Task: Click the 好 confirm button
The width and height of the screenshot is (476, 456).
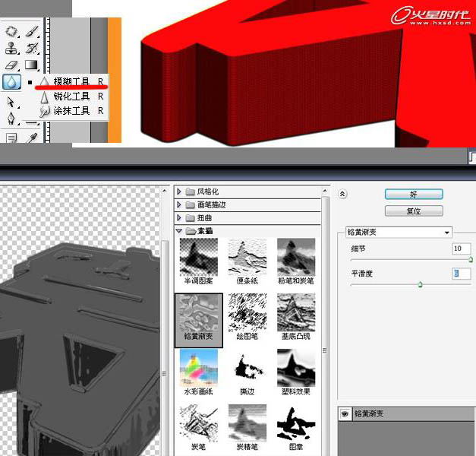Action: pyautogui.click(x=414, y=195)
